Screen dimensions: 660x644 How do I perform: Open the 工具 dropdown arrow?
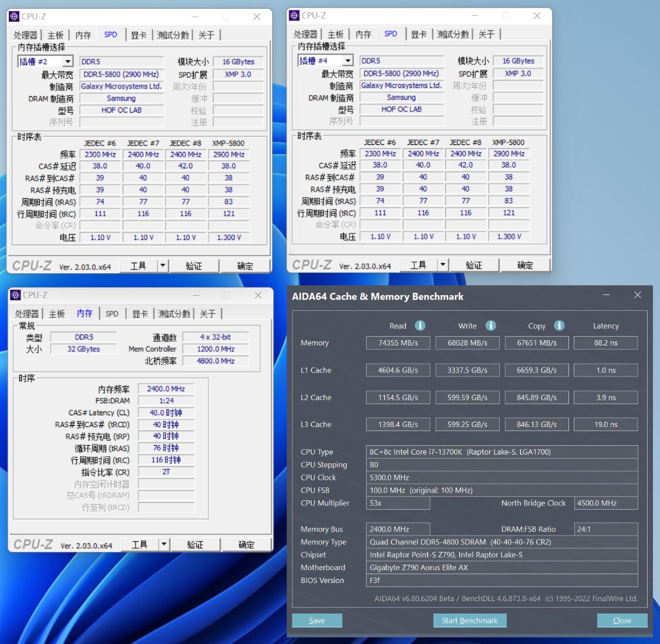163,265
